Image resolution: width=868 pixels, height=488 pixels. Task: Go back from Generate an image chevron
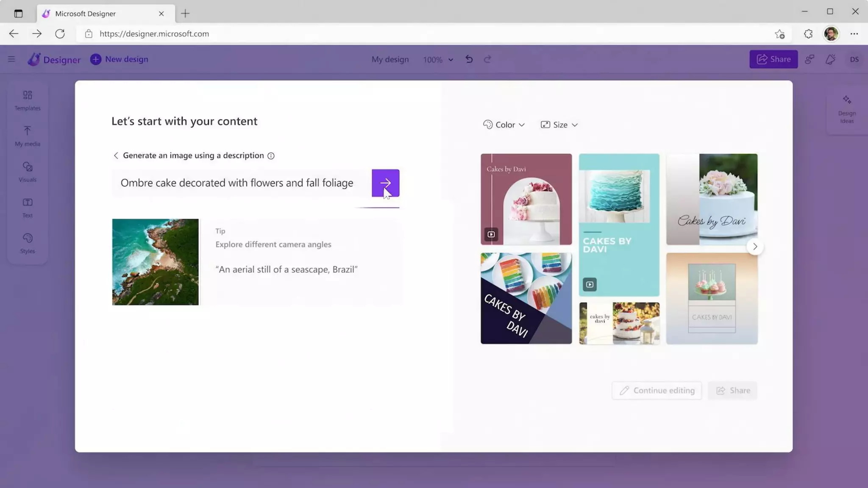(x=116, y=155)
